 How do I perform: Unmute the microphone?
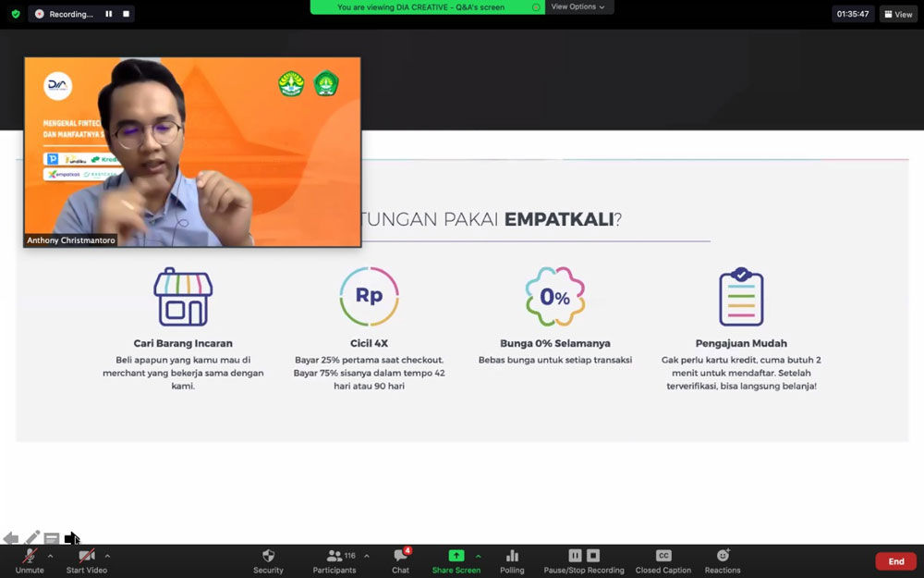[30, 561]
